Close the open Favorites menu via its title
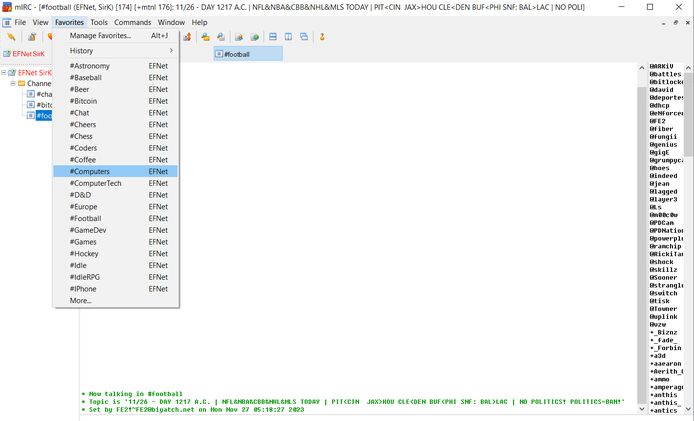The image size is (694, 421). tap(69, 22)
